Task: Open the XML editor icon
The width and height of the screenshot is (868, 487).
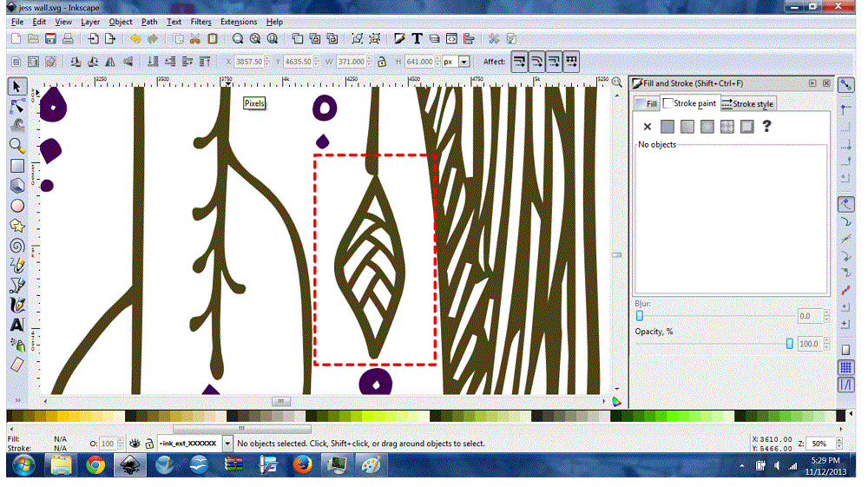Action: click(451, 39)
